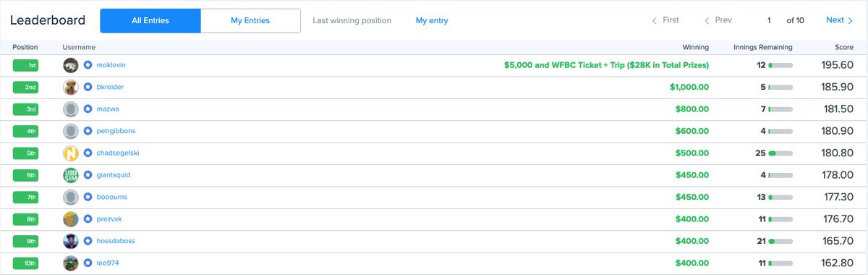Click the blue star badge beside giantsquid

click(88, 175)
